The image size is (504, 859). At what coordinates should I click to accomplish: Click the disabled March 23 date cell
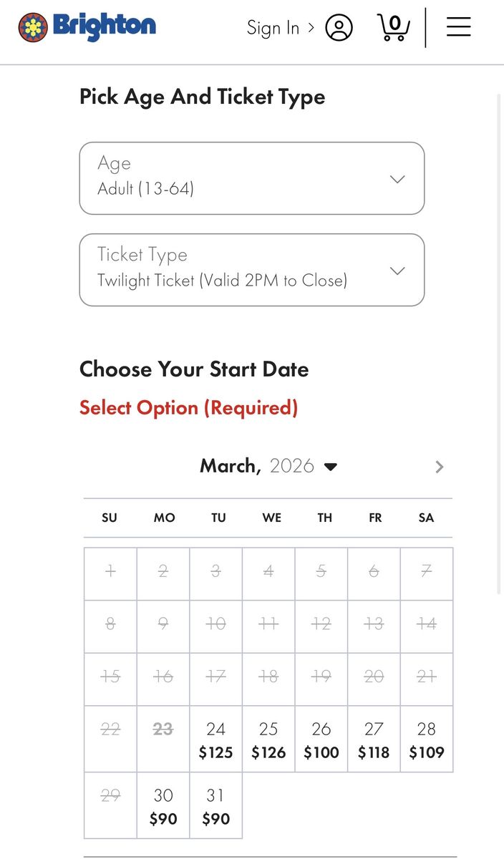point(163,739)
